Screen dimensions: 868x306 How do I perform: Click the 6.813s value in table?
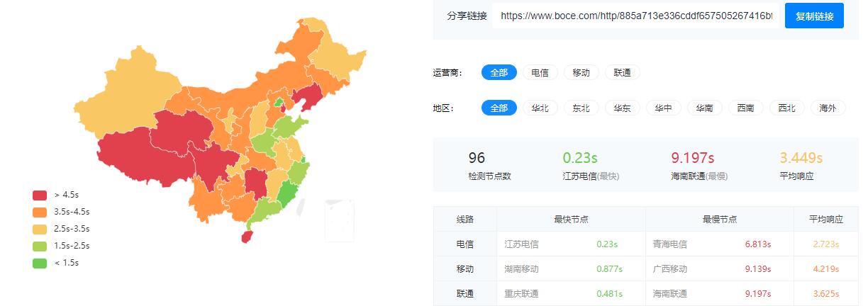click(757, 244)
